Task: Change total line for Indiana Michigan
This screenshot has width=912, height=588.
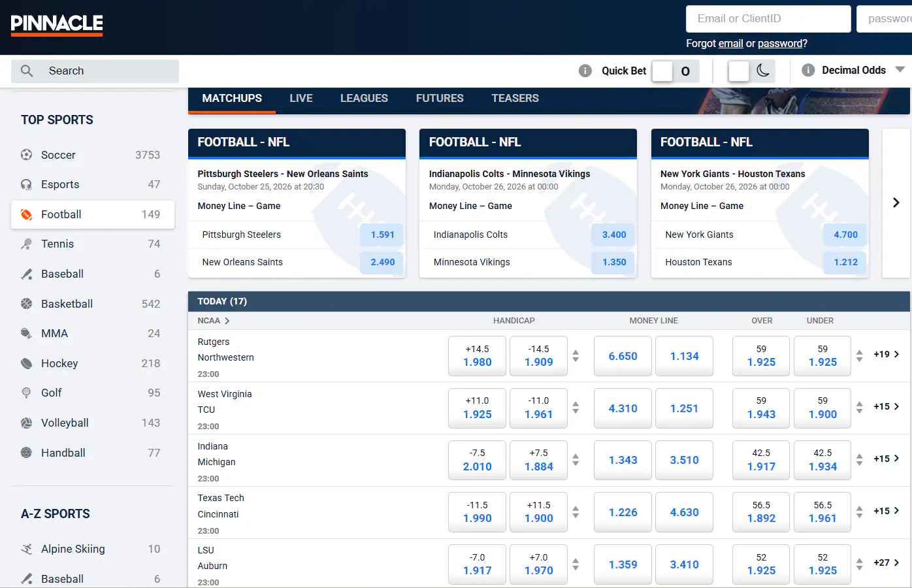Action: pos(860,460)
